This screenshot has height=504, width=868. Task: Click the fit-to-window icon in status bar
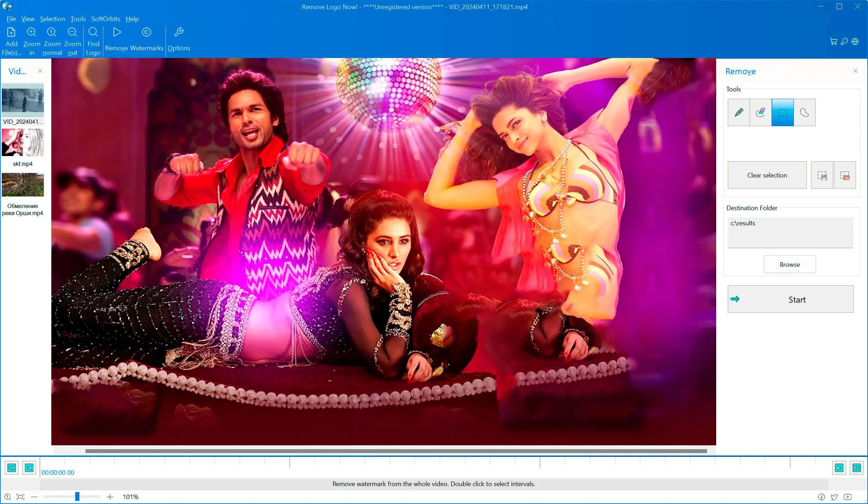21,497
